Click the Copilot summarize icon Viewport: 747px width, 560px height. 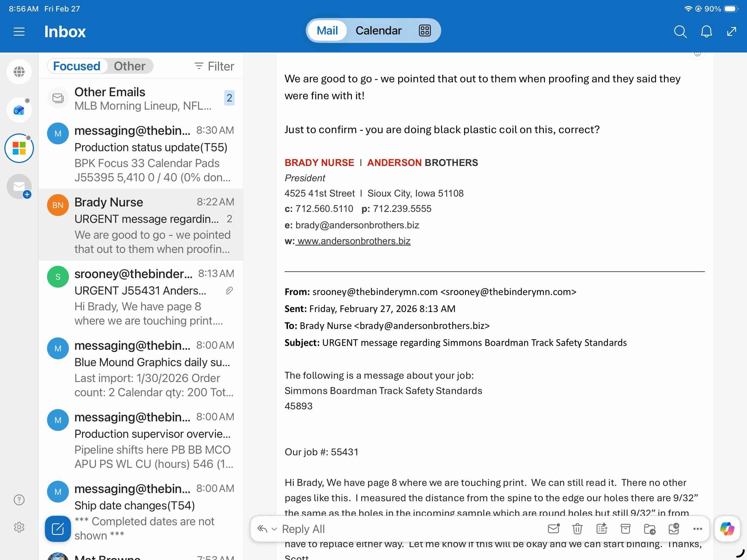[602, 529]
